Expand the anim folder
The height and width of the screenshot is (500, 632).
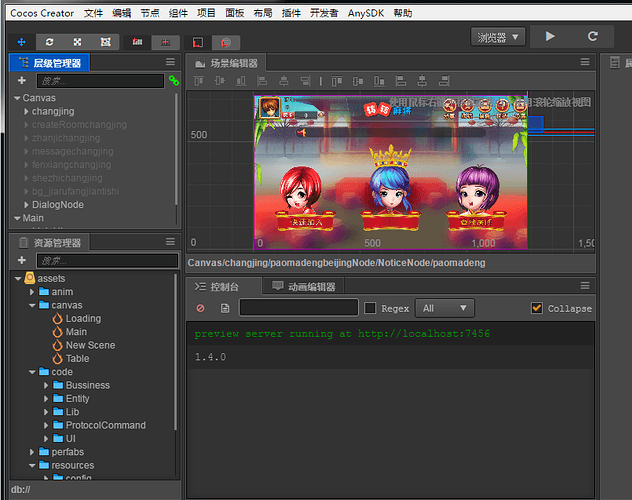pos(32,292)
